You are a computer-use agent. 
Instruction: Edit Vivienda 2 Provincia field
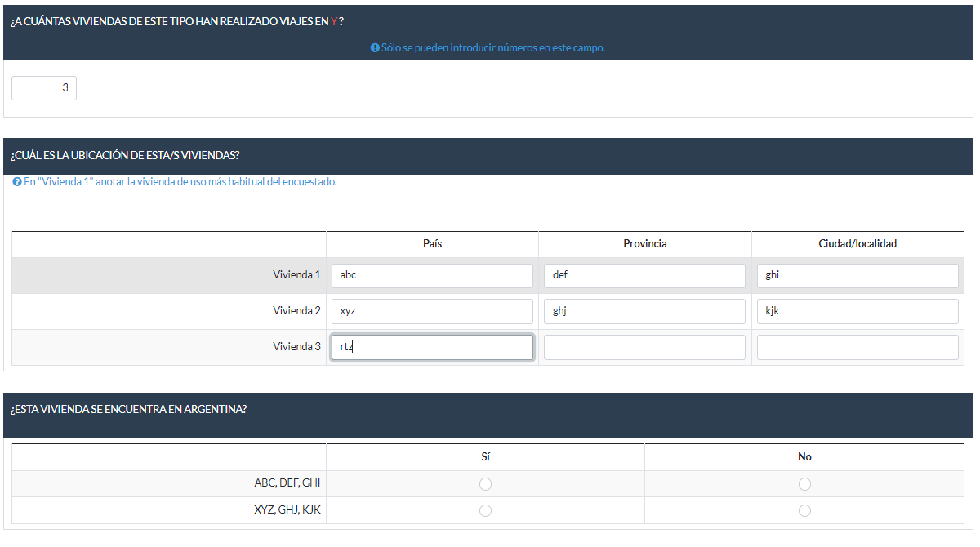[644, 311]
